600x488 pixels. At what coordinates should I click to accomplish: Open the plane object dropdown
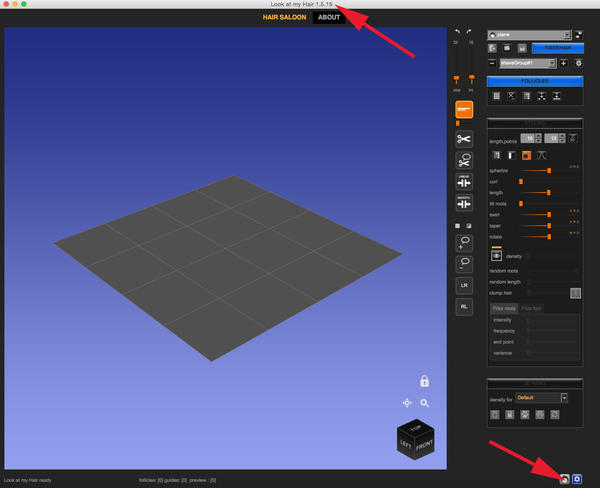click(x=529, y=35)
